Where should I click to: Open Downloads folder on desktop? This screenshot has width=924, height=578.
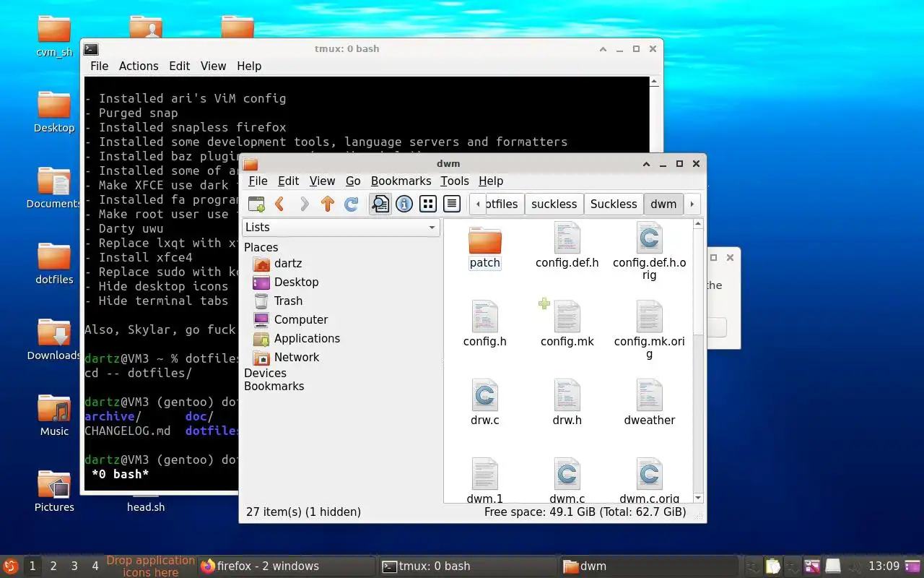coord(54,332)
